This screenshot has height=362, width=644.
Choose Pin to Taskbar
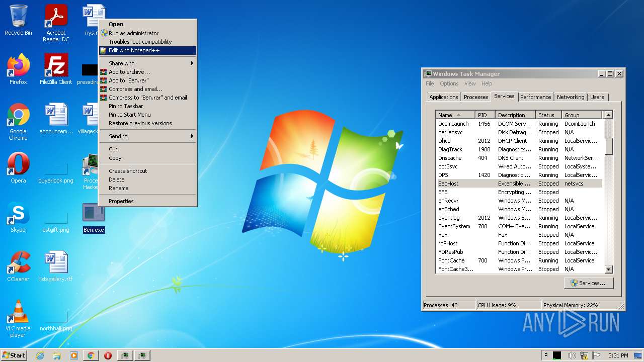point(147,106)
